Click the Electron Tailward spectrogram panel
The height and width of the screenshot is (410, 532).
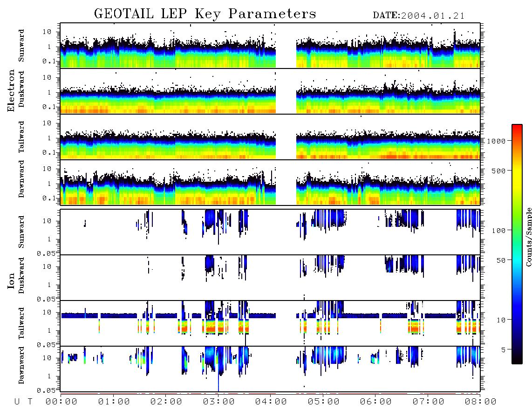point(270,137)
